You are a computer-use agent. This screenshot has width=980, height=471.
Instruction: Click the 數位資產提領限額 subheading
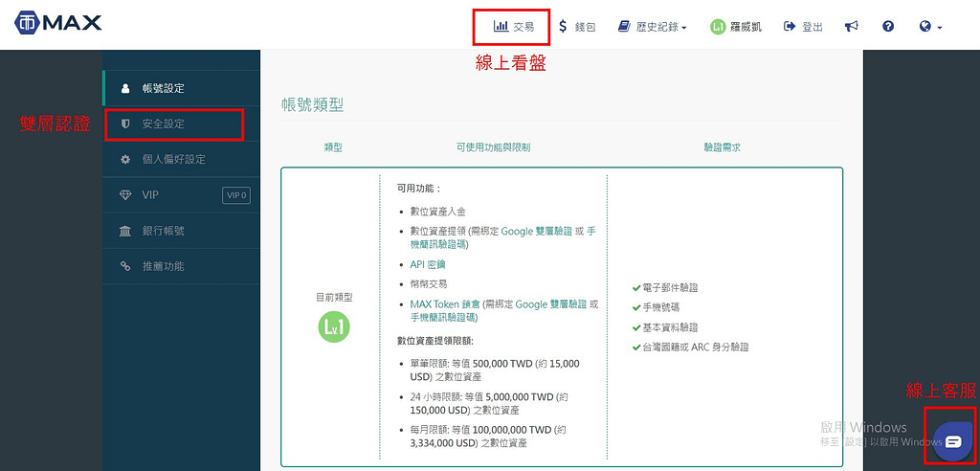(x=435, y=341)
